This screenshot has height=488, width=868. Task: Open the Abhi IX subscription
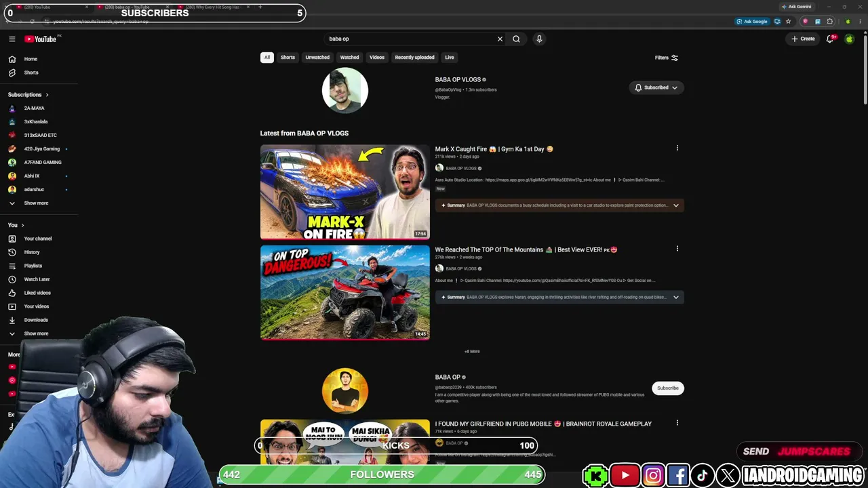point(32,176)
